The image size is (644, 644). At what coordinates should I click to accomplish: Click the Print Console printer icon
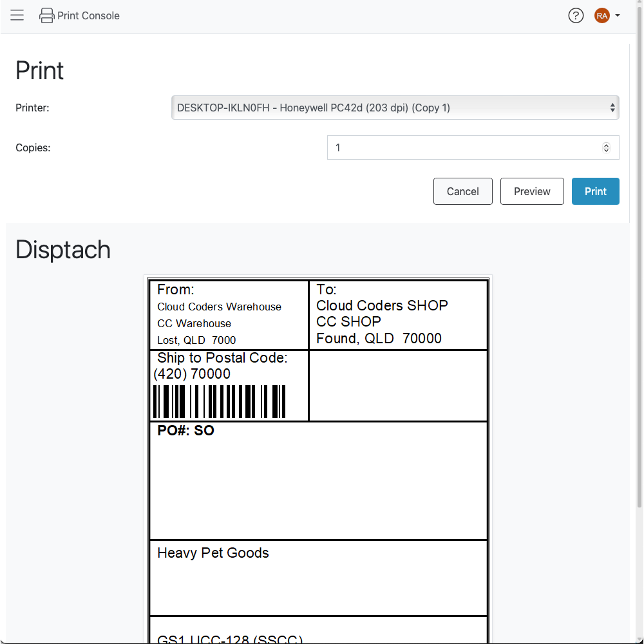click(47, 16)
